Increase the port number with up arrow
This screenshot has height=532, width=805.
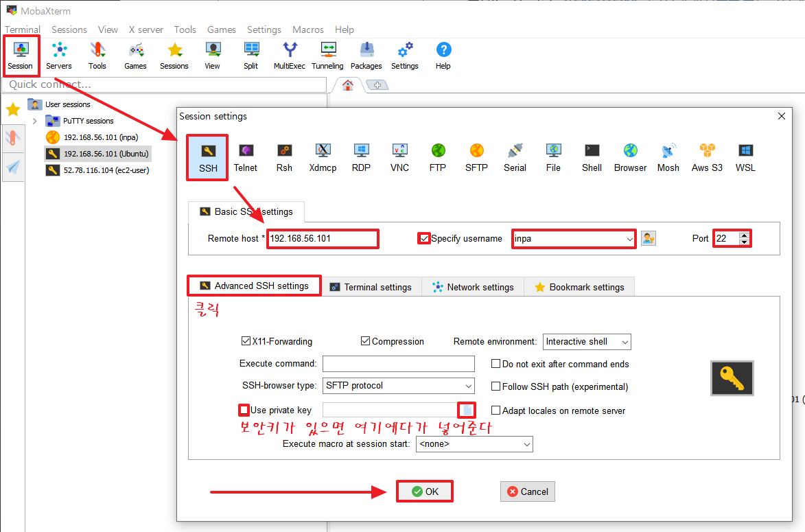click(744, 235)
